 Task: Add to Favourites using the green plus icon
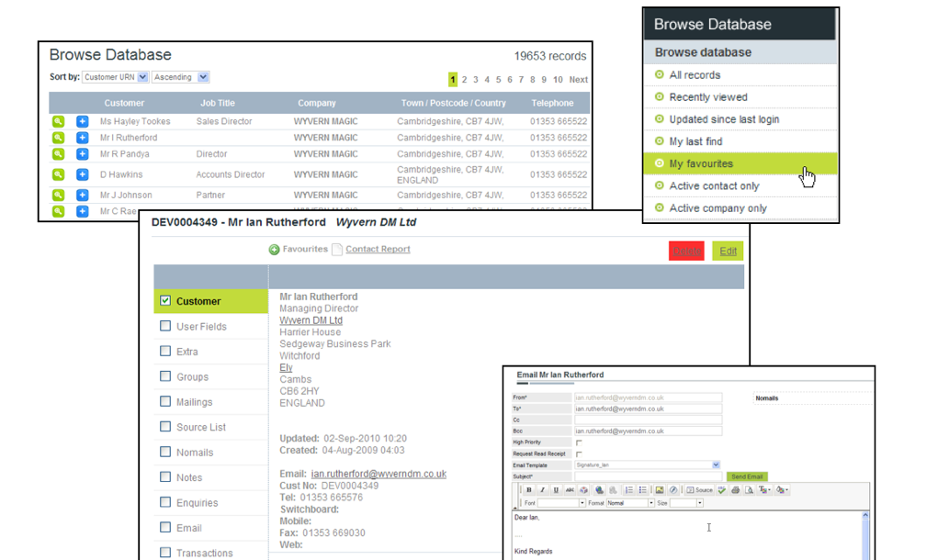[x=274, y=249]
